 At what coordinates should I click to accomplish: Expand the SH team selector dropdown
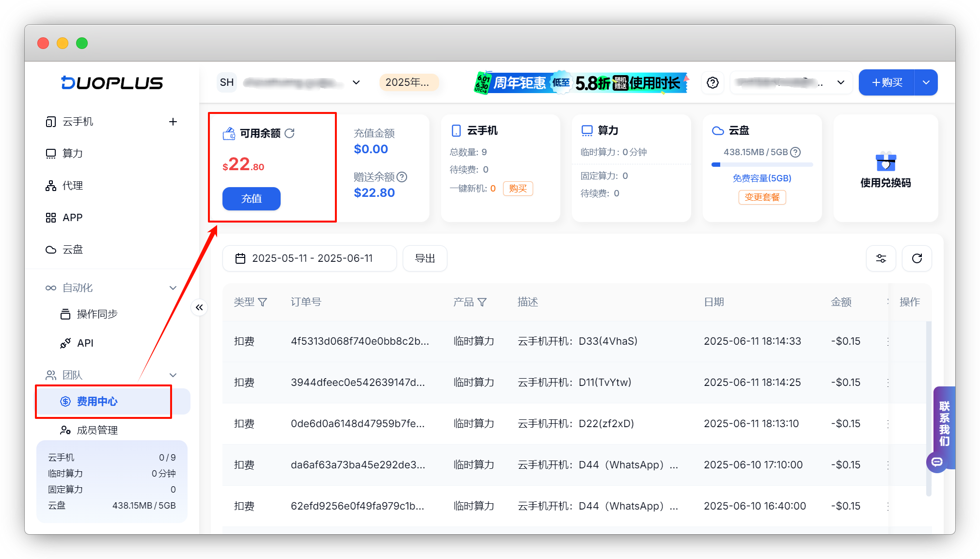tap(356, 82)
